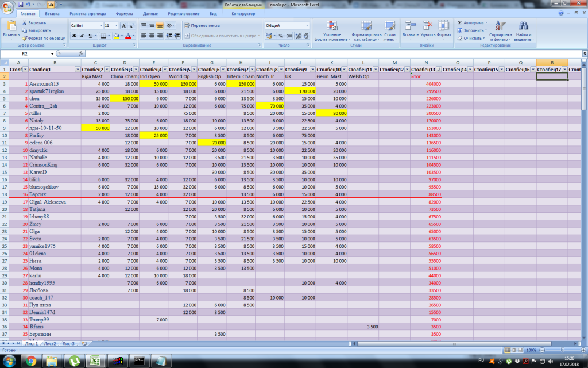Click the Name Box showing R2

pyautogui.click(x=26, y=53)
